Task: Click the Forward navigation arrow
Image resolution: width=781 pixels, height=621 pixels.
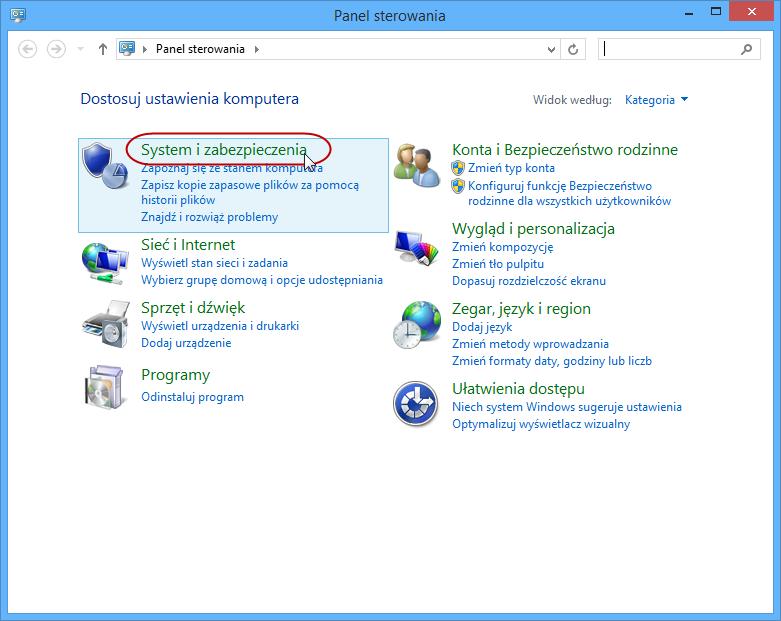Action: [56, 49]
